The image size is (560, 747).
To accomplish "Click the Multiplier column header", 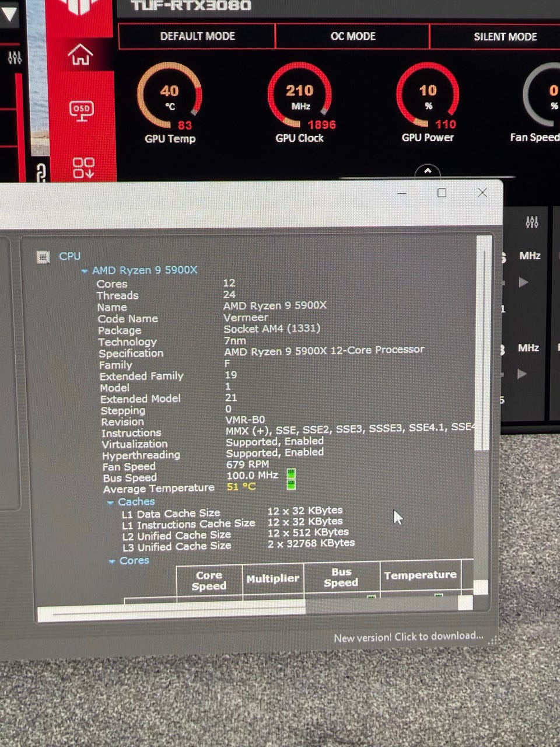I will click(x=272, y=579).
